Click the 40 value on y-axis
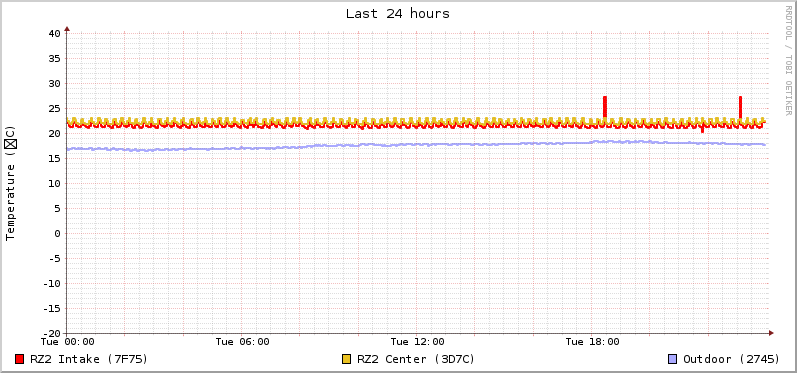797x373 pixels. point(55,34)
